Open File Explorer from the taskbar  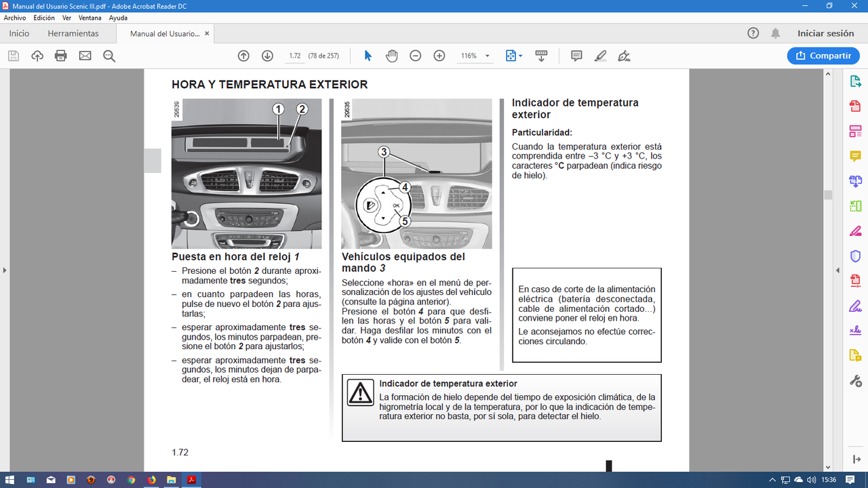pos(172,480)
